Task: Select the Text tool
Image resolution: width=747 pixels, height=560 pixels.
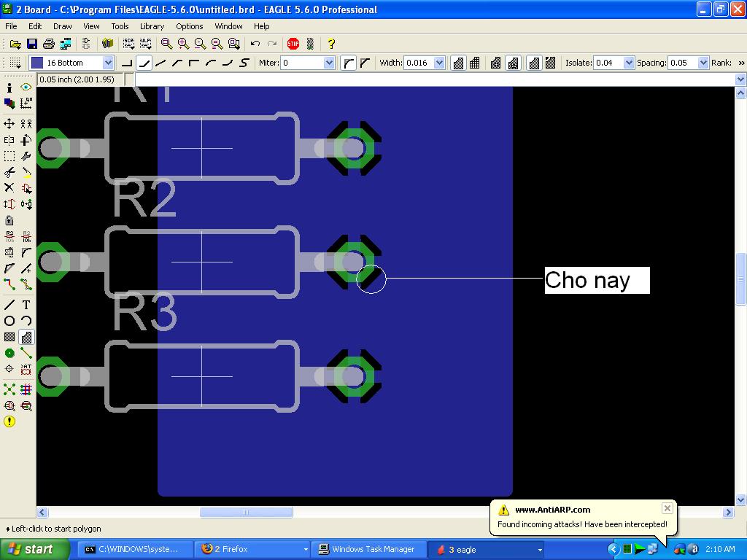Action: (x=26, y=305)
